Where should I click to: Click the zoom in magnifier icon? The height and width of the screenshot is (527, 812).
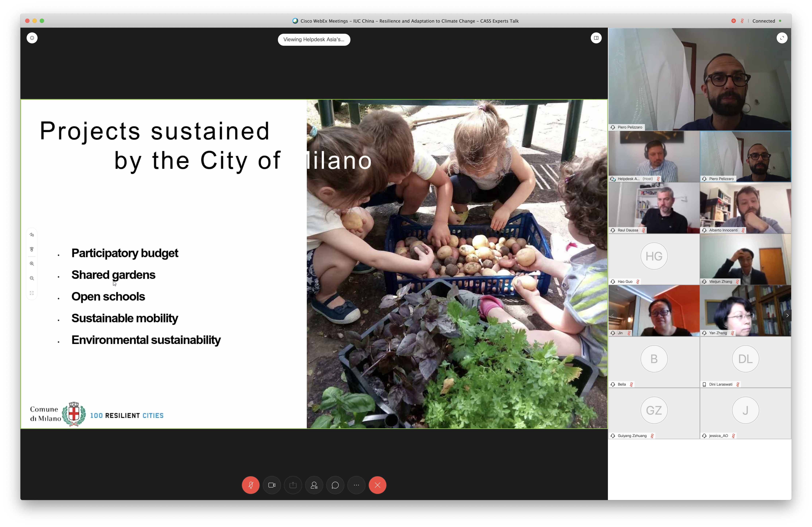32,264
